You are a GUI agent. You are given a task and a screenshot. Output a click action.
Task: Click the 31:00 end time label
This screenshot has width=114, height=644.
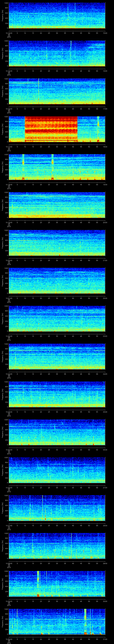coord(105,639)
